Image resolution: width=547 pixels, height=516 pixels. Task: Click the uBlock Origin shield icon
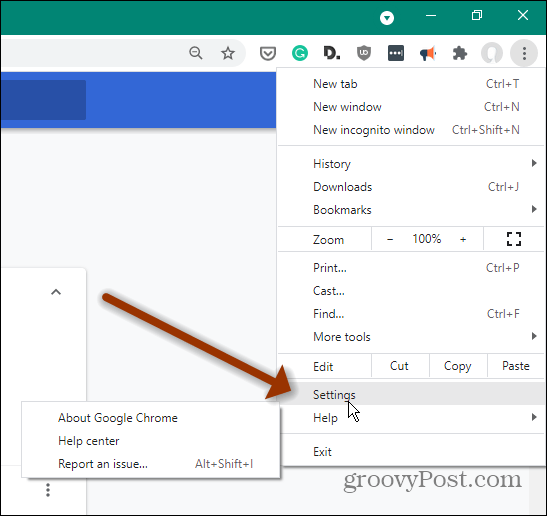(364, 53)
